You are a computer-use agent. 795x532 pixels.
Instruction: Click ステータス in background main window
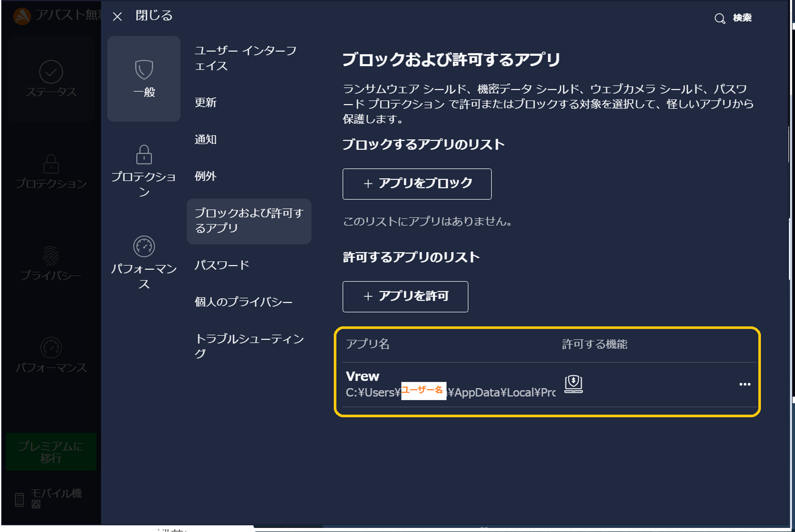pyautogui.click(x=51, y=79)
